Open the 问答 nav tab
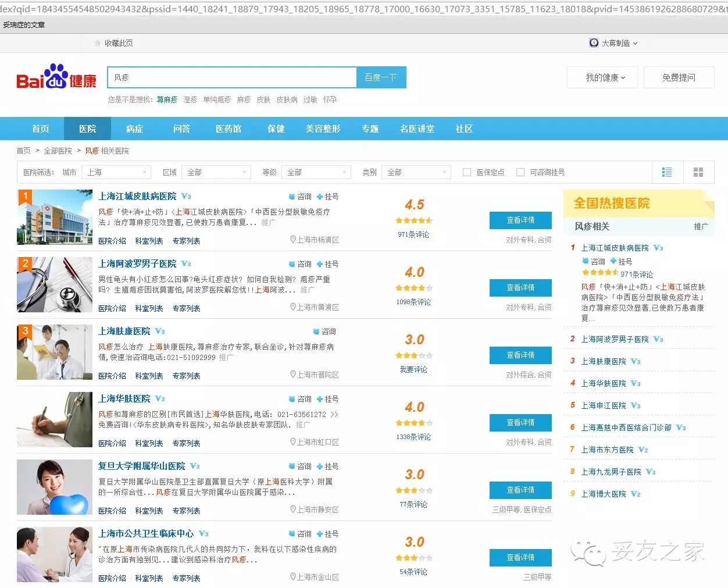Viewport: 728px width, 588px height. pos(181,129)
